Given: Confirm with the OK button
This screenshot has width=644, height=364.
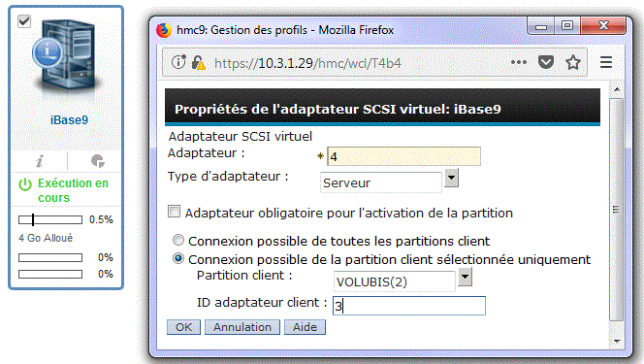Looking at the screenshot, I should (x=183, y=327).
